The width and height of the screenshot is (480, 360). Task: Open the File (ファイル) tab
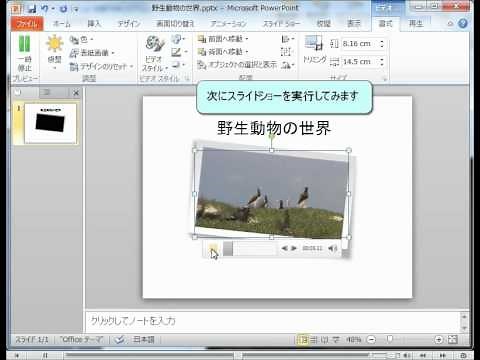pos(27,23)
